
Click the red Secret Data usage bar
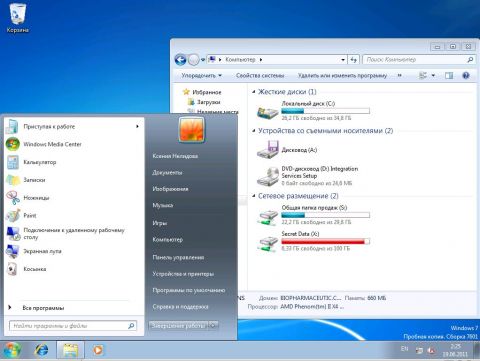pyautogui.click(x=325, y=241)
